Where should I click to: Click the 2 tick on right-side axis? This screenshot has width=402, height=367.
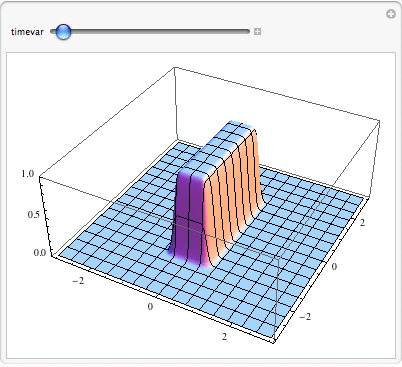point(362,223)
